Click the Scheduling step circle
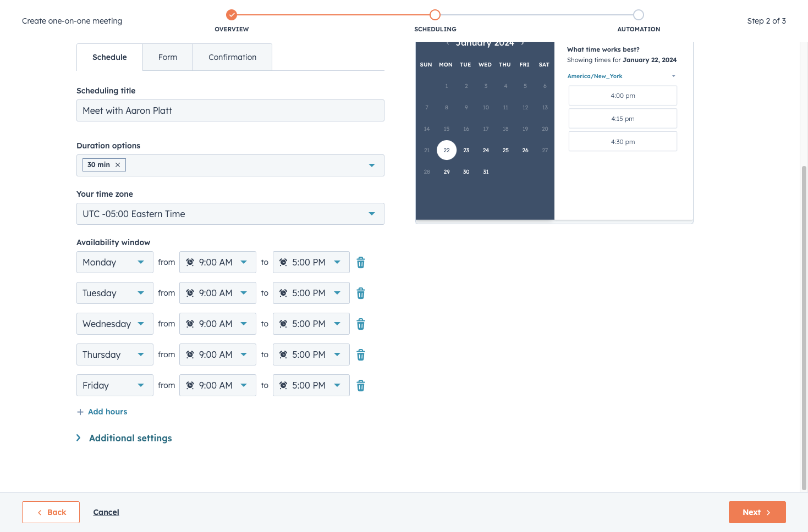Viewport: 808px width, 532px height. tap(435, 15)
